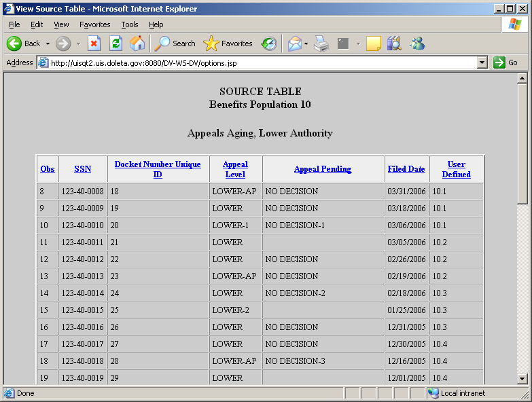Click the address bar URL field
Image resolution: width=532 pixels, height=402 pixels.
[x=258, y=62]
